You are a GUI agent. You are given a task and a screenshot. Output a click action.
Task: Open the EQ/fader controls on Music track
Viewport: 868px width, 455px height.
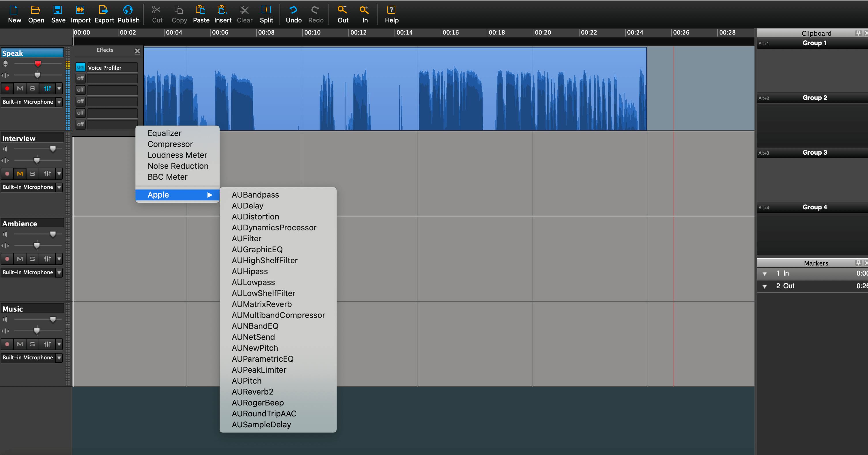(x=47, y=344)
